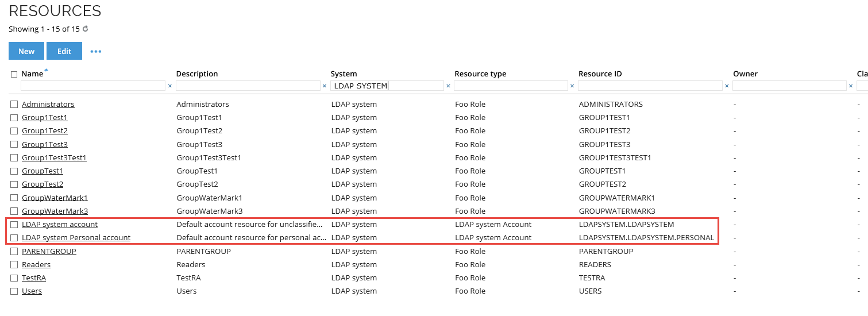Tick the select-all checkbox in header
The width and height of the screenshot is (868, 316).
14,74
